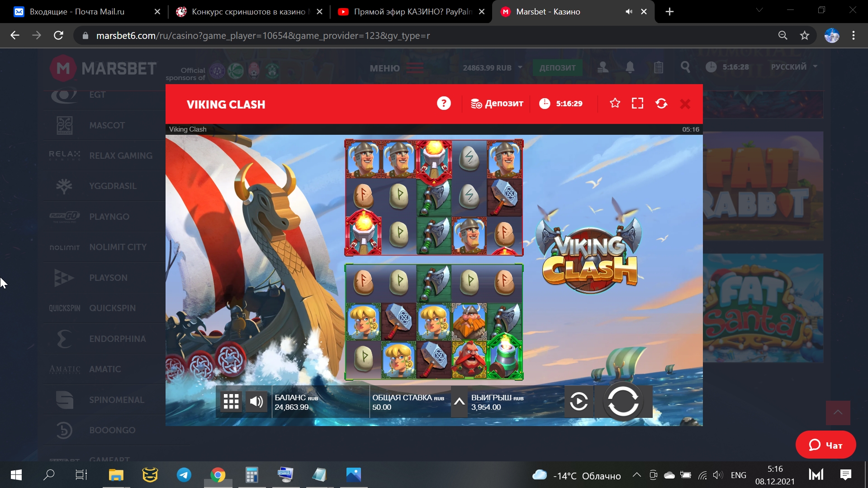Close the YouTube live stream tab
Viewport: 868px width, 488px height.
click(482, 12)
